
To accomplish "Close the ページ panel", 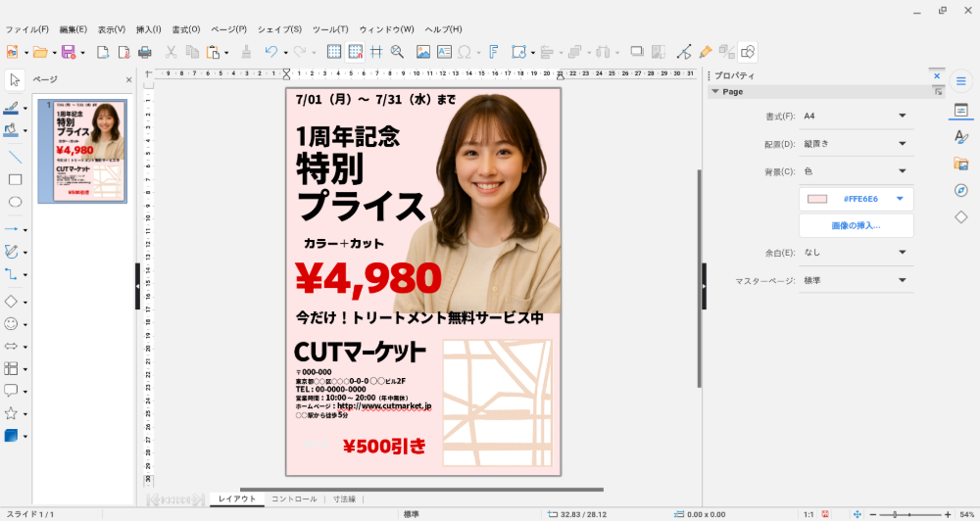I will click(x=128, y=80).
